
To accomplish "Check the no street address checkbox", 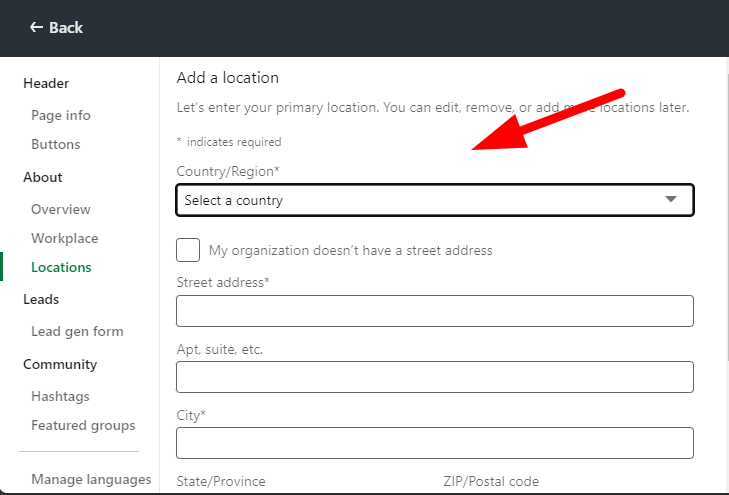I will (188, 250).
